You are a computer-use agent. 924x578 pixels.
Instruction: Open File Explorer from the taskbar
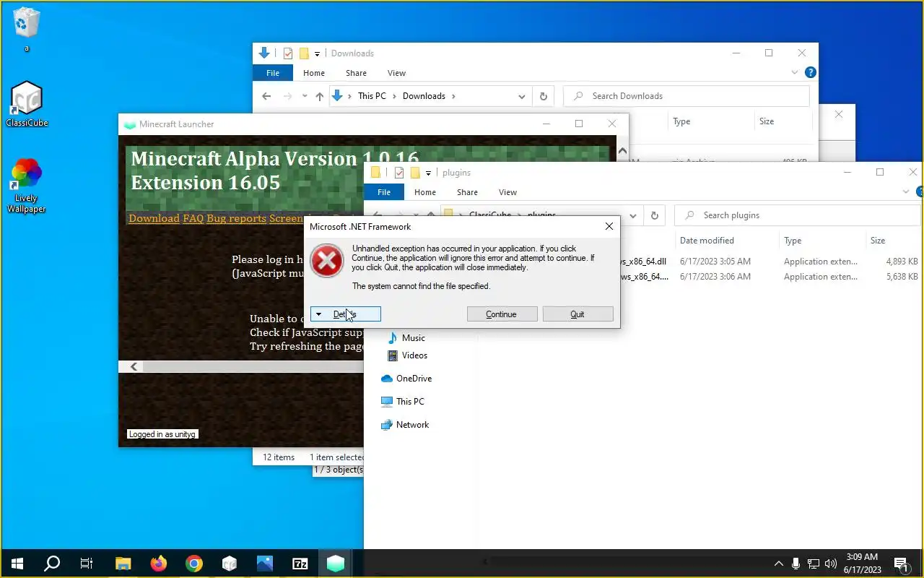pos(123,564)
